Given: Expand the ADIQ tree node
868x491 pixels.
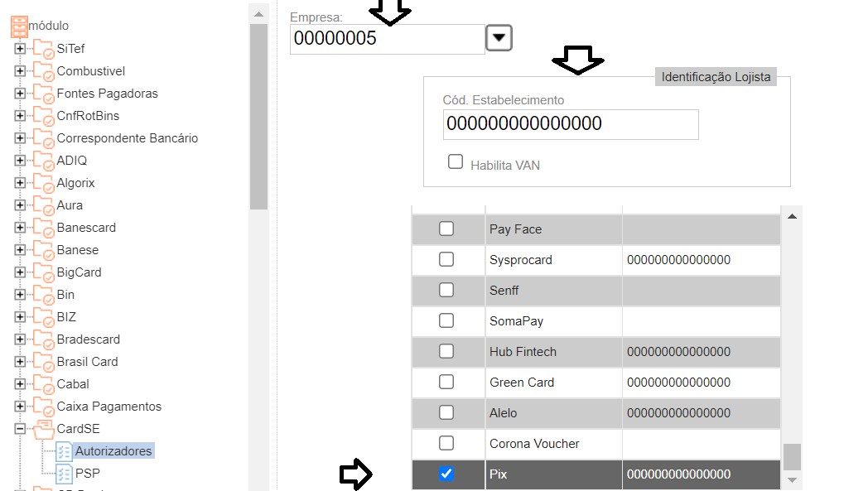Looking at the screenshot, I should click(20, 161).
